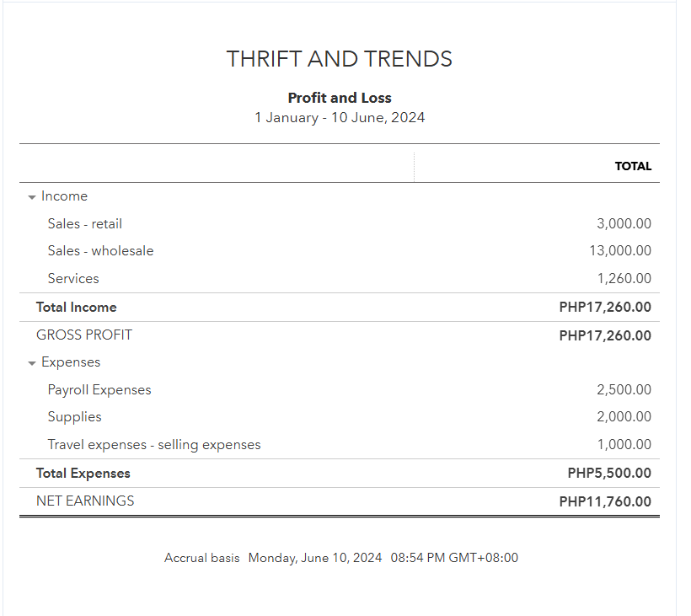
Task: Click the TOTAL column header
Action: 633,166
